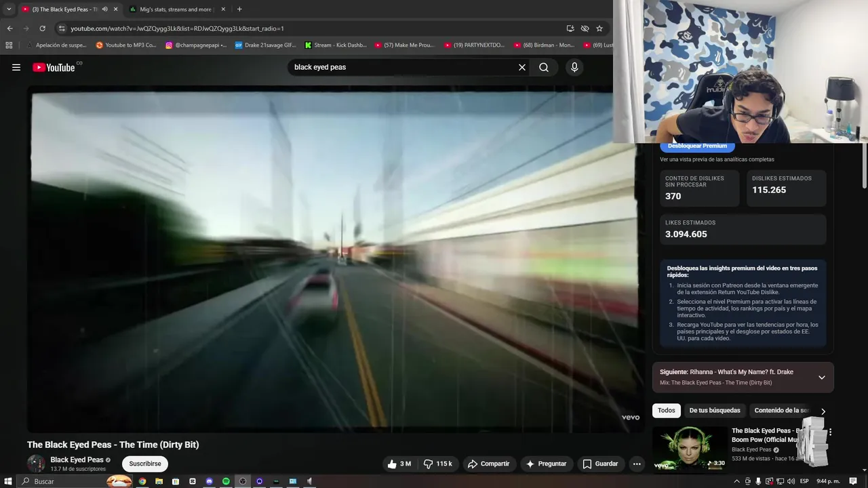Show hidden system tray icons chevron
Viewport: 868px width, 488px height.
point(736,481)
